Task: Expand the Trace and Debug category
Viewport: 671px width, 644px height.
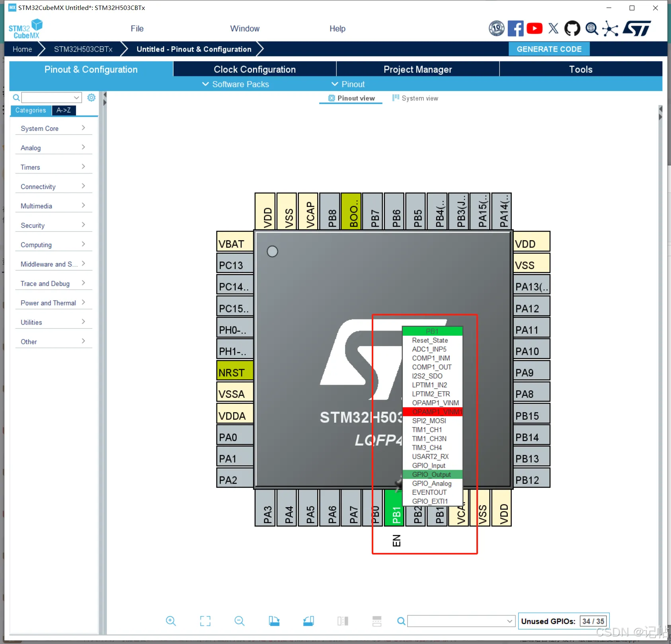Action: (53, 284)
